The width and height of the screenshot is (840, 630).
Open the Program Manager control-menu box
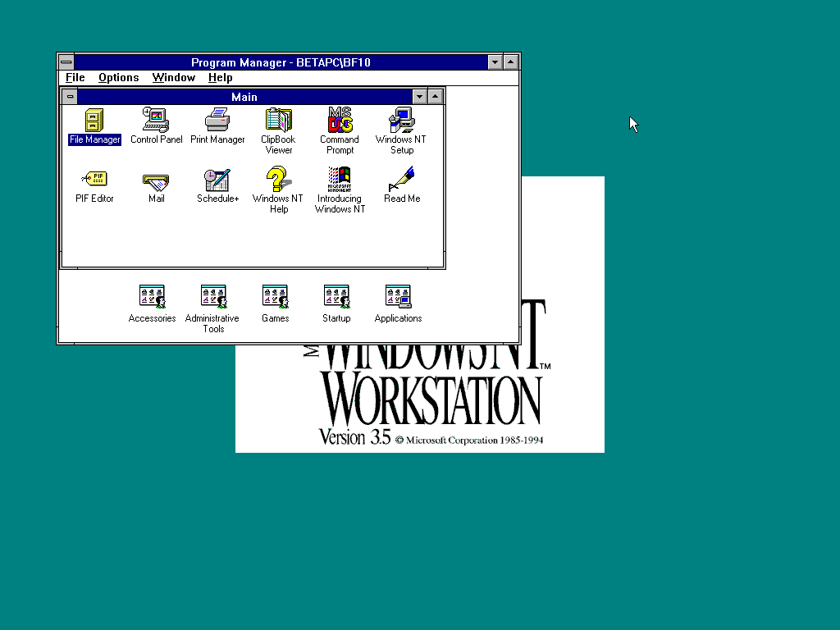pyautogui.click(x=66, y=62)
